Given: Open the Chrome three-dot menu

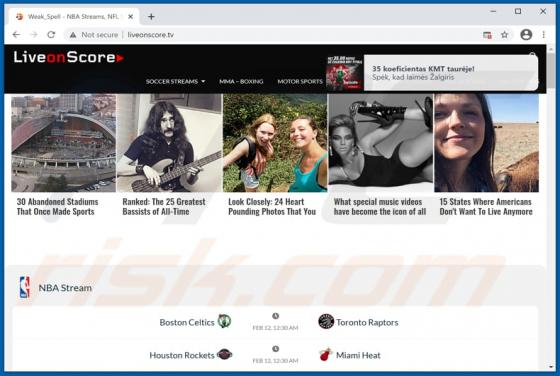Looking at the screenshot, I should 544,35.
